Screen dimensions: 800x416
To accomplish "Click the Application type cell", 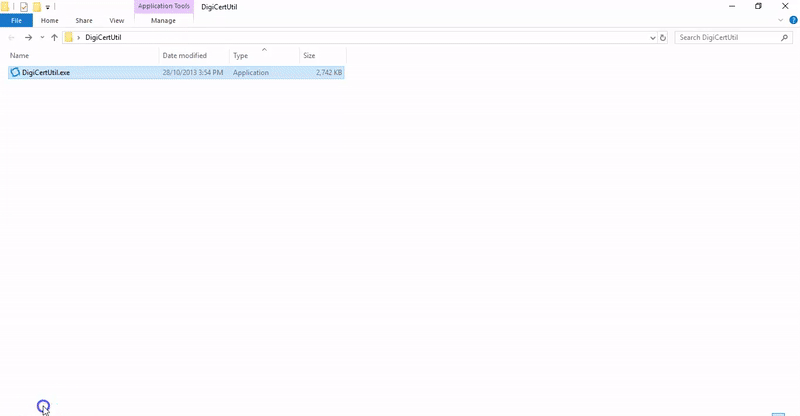I will tap(251, 72).
